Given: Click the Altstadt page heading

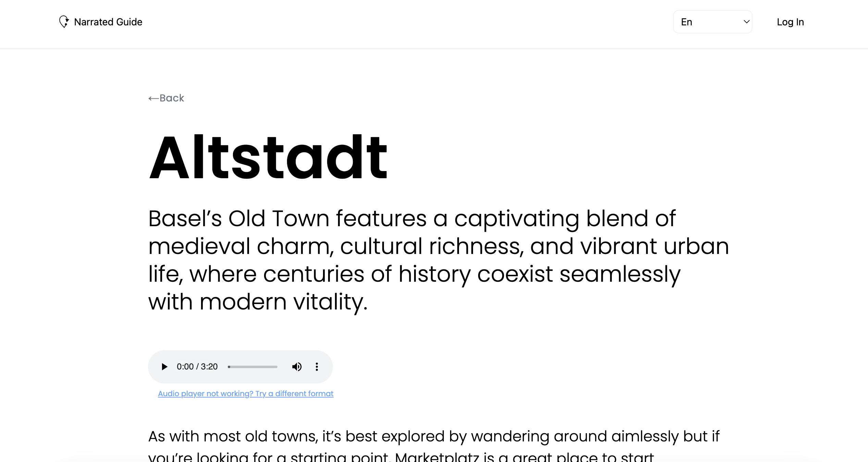Looking at the screenshot, I should point(268,157).
